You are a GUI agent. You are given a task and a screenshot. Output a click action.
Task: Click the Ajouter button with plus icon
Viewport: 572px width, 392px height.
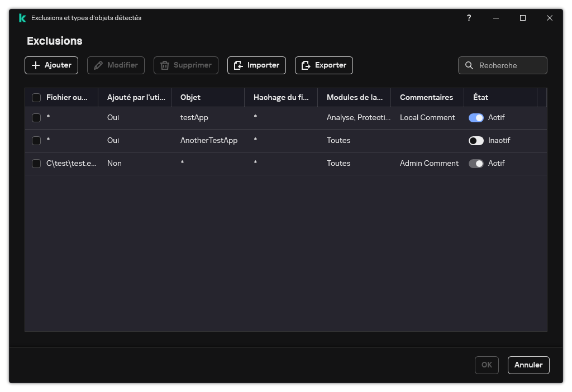click(51, 65)
